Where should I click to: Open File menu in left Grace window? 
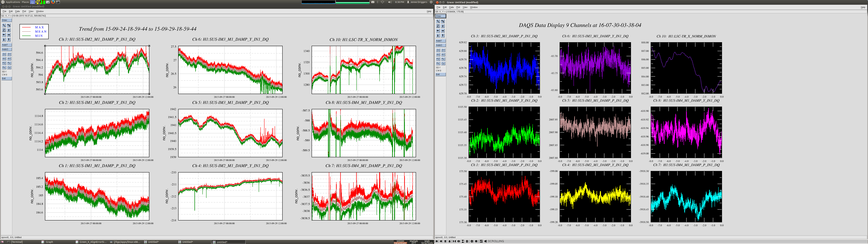pyautogui.click(x=4, y=12)
